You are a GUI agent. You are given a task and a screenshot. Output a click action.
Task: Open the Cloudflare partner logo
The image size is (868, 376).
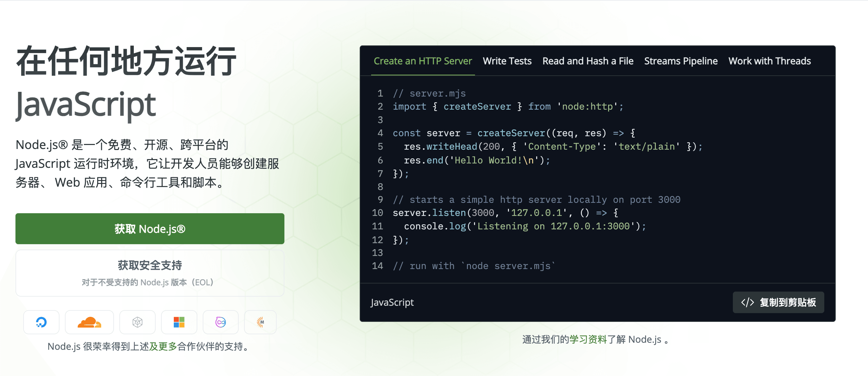(x=89, y=322)
